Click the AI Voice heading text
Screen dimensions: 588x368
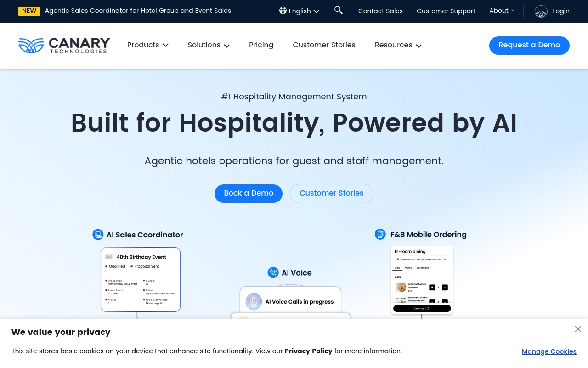(x=297, y=273)
